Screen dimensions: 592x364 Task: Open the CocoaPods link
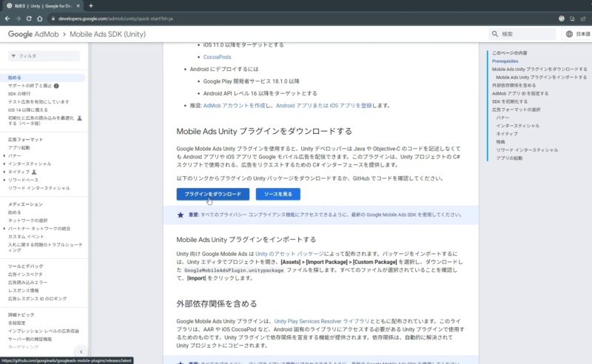point(218,57)
